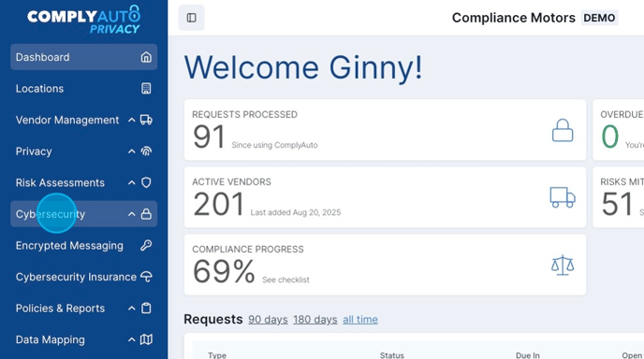644x359 pixels.
Task: Open the See checklist link
Action: (x=285, y=280)
